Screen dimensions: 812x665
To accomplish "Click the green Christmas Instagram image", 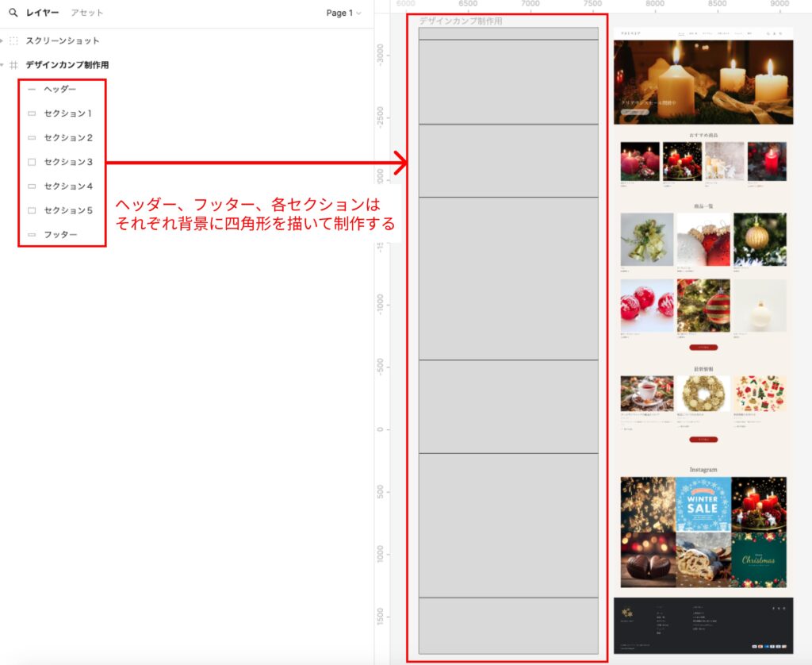I will click(x=759, y=559).
